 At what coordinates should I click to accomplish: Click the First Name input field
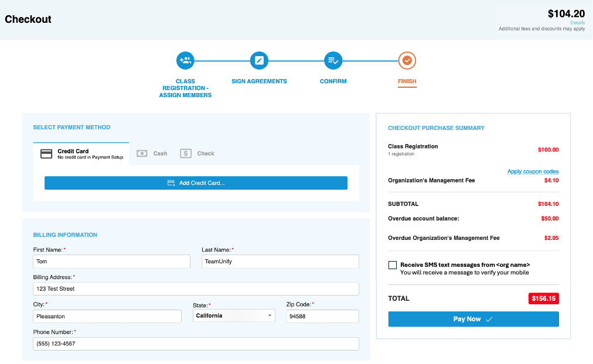(111, 262)
